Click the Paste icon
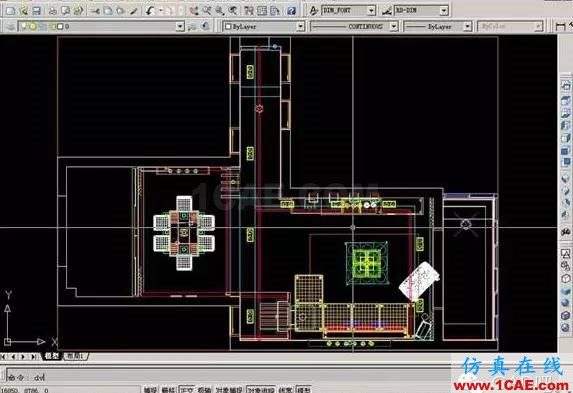Viewport: 573px width, 393px height. [120, 11]
